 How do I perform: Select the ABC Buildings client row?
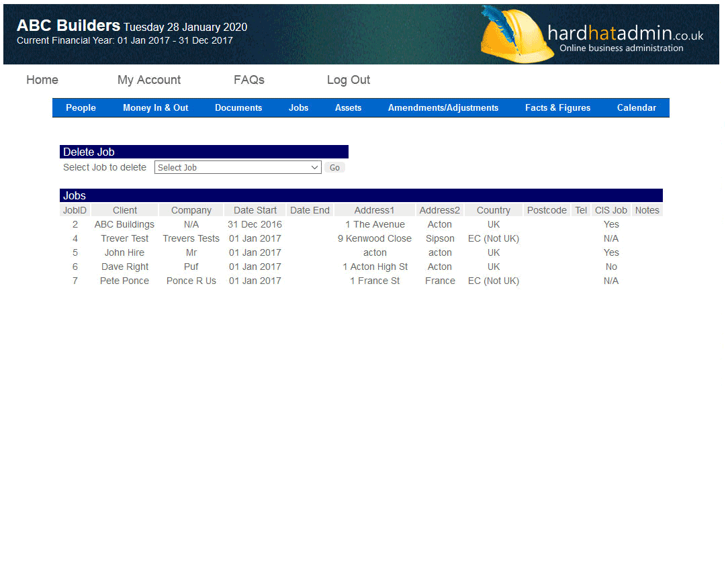coord(124,224)
